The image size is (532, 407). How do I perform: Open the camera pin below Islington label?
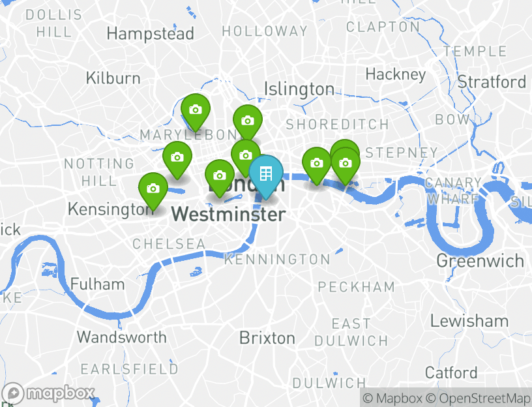pyautogui.click(x=248, y=122)
